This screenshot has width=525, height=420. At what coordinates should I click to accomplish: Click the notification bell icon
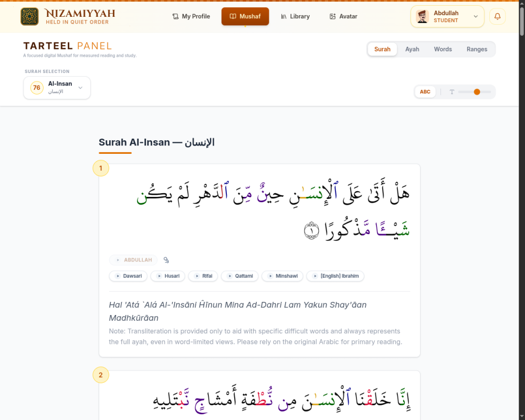pos(497,16)
